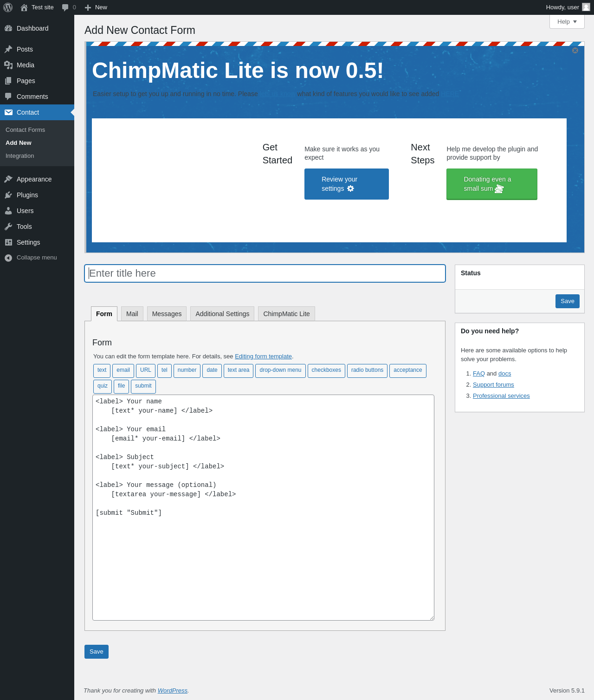Insert a text form tag

tap(102, 370)
